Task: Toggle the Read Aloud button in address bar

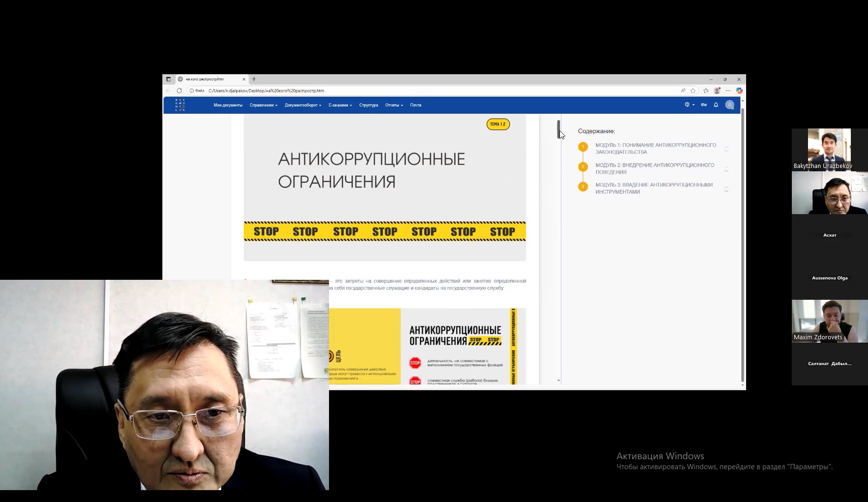Action: pos(684,90)
